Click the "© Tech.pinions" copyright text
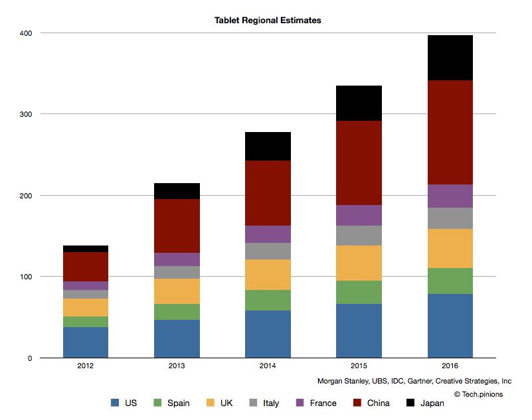The height and width of the screenshot is (420, 532). (x=478, y=394)
